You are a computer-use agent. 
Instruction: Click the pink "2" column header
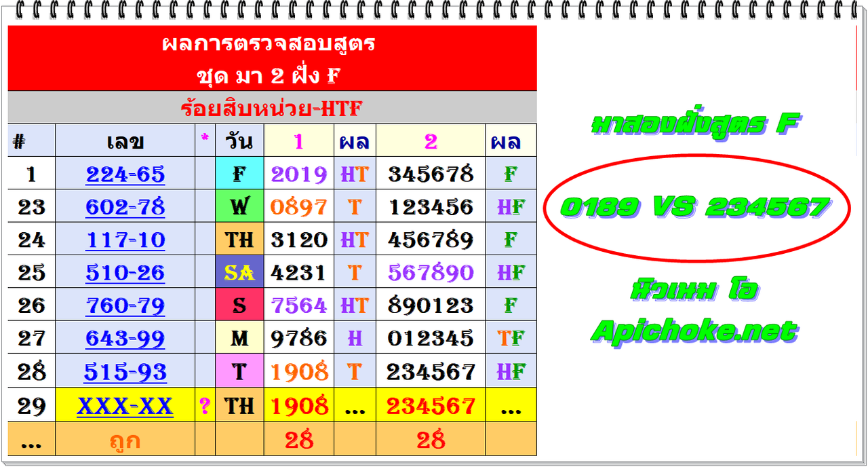tap(431, 142)
